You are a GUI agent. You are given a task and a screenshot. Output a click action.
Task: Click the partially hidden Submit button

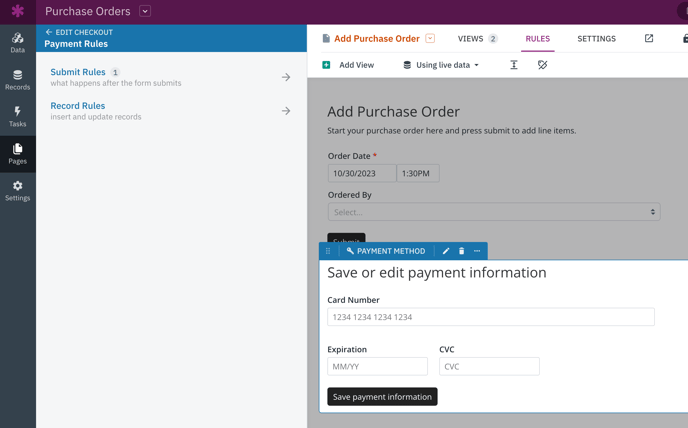[x=346, y=237]
